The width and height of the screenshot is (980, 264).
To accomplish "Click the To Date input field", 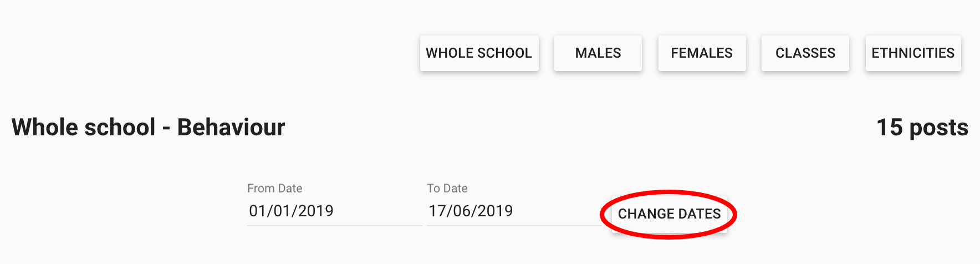I will click(x=513, y=211).
